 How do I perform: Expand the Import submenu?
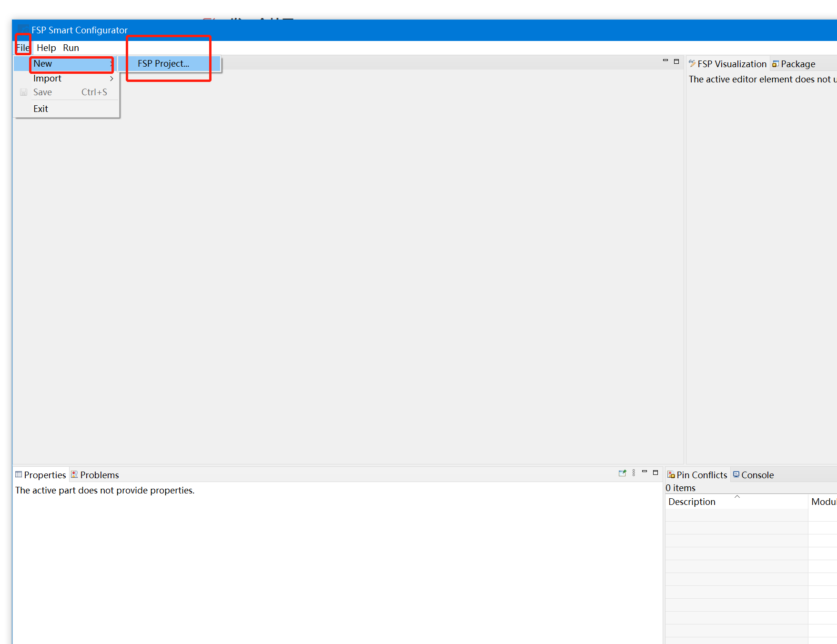(x=66, y=78)
